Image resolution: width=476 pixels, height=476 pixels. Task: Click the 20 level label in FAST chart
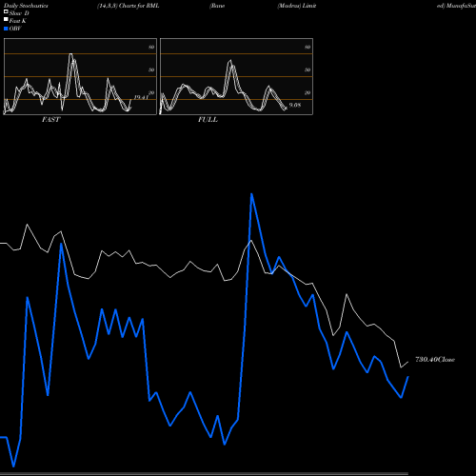(x=151, y=92)
